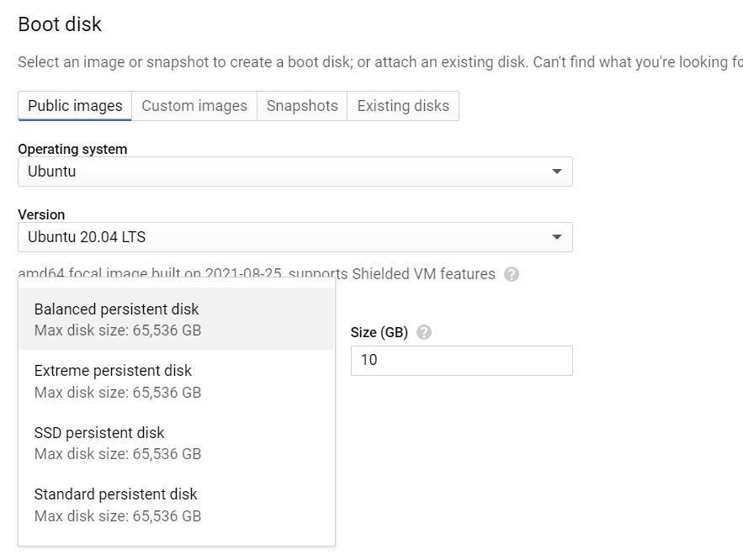
Task: Open the Ubuntu operating system combo box
Action: click(295, 172)
